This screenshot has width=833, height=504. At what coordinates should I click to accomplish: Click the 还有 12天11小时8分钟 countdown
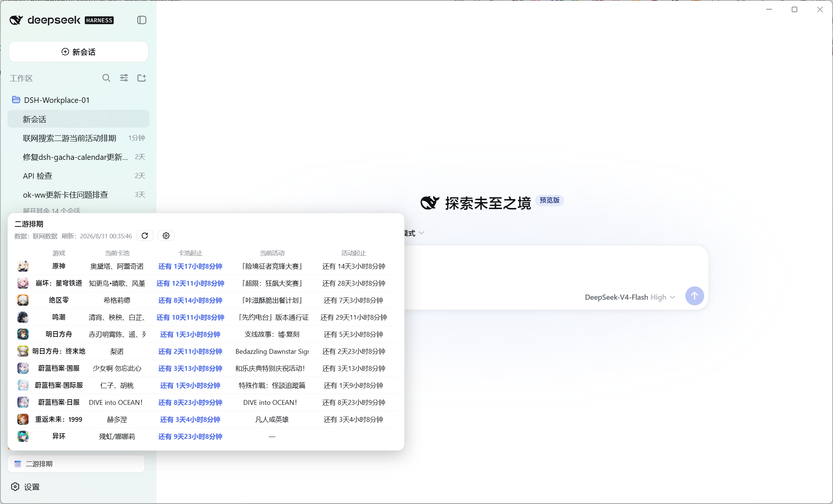(190, 283)
